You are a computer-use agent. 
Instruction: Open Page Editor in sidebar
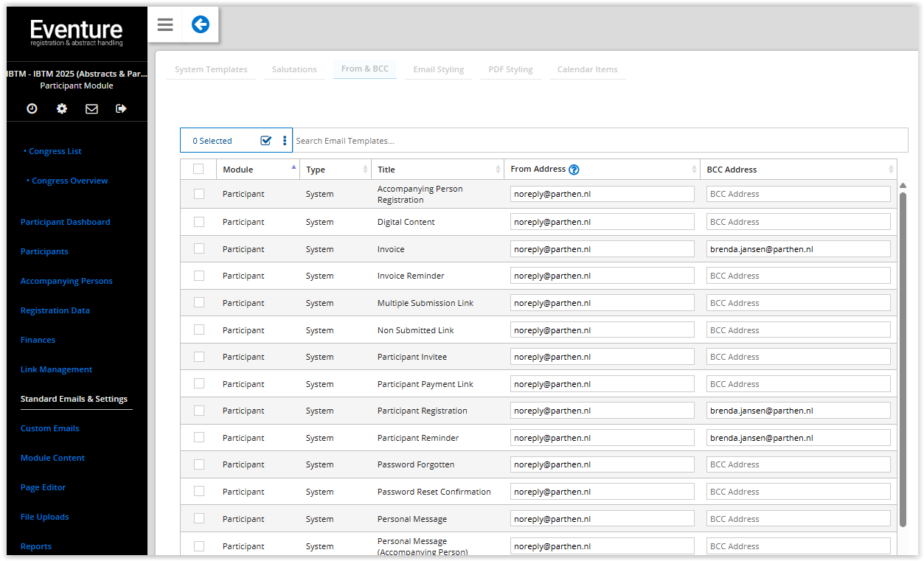(44, 487)
